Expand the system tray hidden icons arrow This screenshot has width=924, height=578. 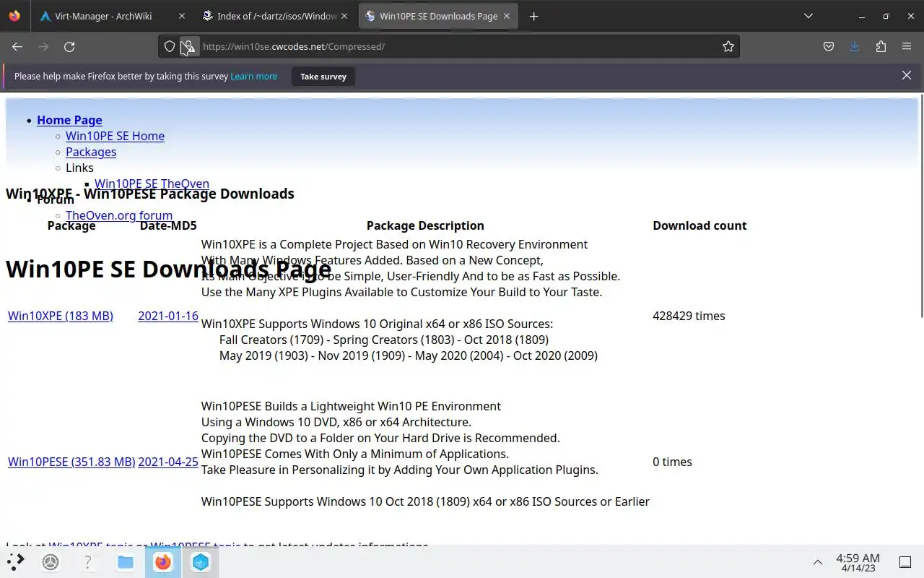tap(818, 561)
